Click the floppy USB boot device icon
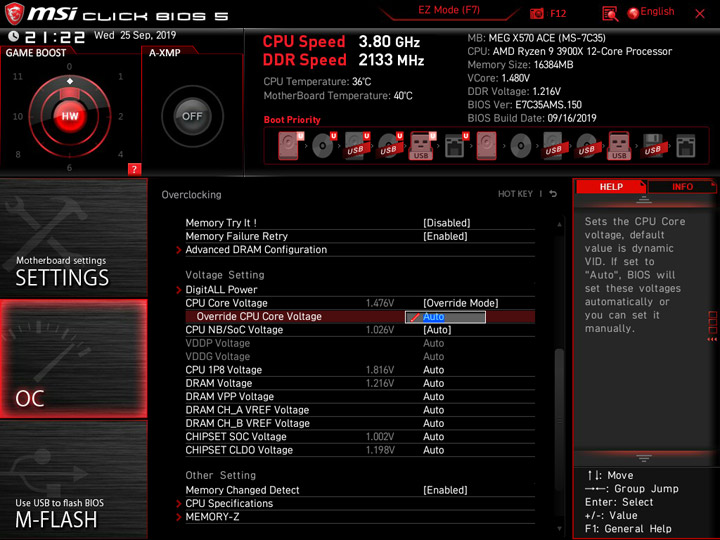The height and width of the screenshot is (540, 720). 652,146
